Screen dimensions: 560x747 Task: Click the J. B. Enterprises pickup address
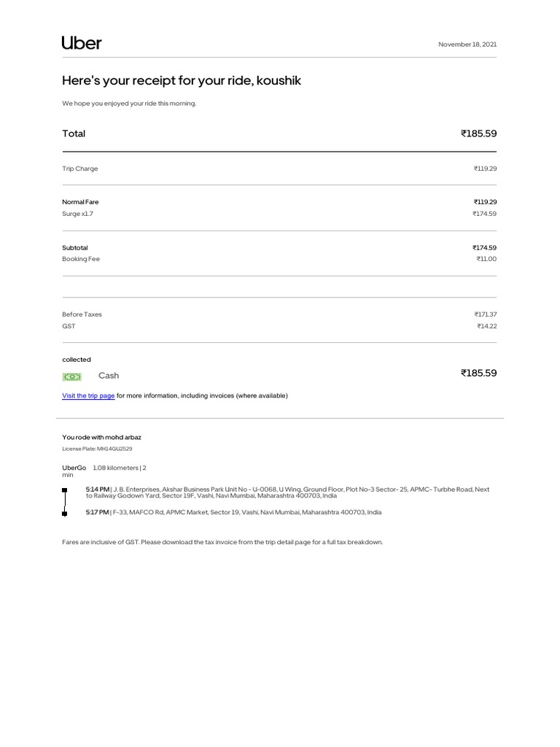[301, 492]
